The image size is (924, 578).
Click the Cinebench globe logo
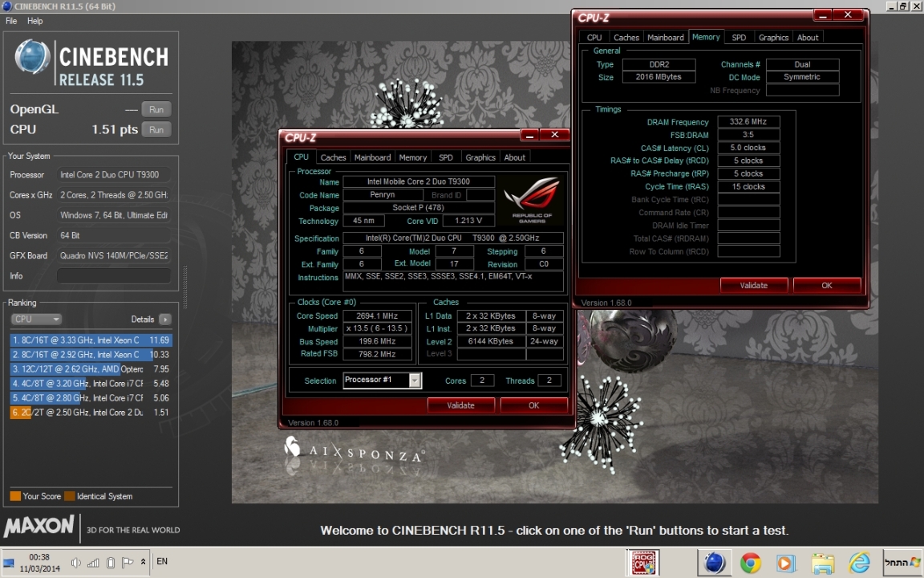(x=32, y=57)
